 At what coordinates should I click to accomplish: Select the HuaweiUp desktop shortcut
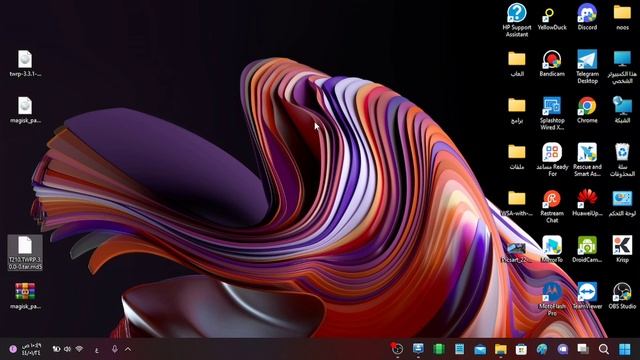pyautogui.click(x=587, y=202)
